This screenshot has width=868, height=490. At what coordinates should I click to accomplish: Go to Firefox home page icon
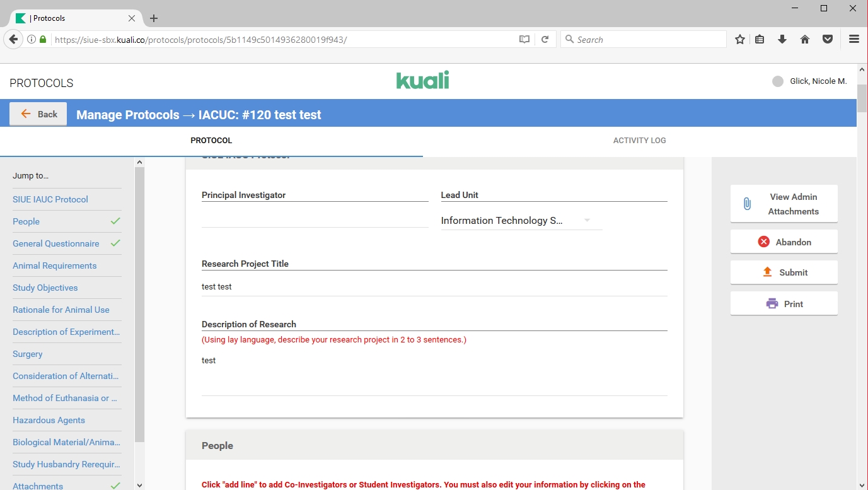[x=805, y=39]
